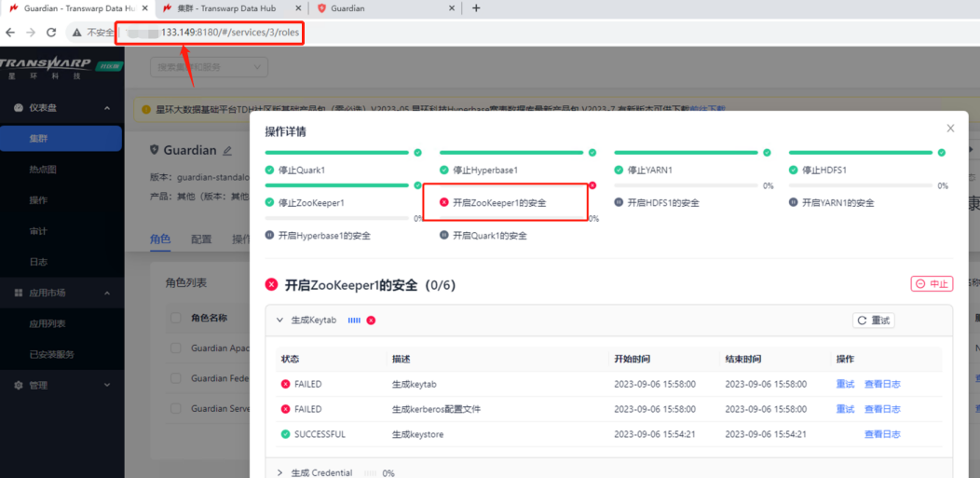Viewport: 980px width, 478px height.
Task: Click the browser back arrow
Action: [10, 33]
